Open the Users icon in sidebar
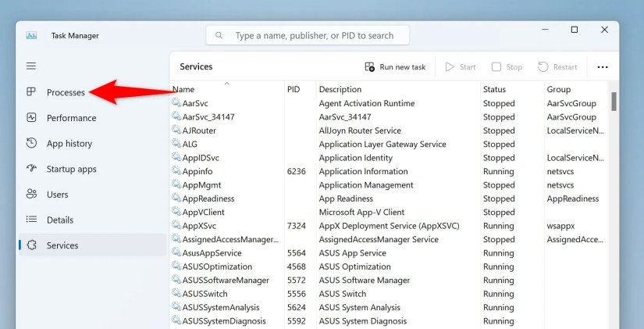The width and height of the screenshot is (644, 329). [x=31, y=194]
